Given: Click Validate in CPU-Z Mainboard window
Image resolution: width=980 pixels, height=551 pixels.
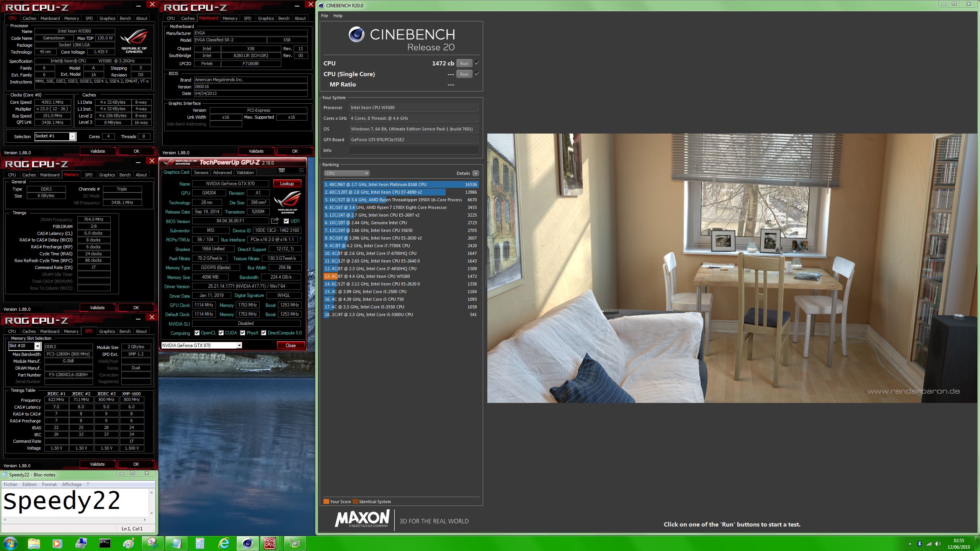Looking at the screenshot, I should pyautogui.click(x=256, y=151).
